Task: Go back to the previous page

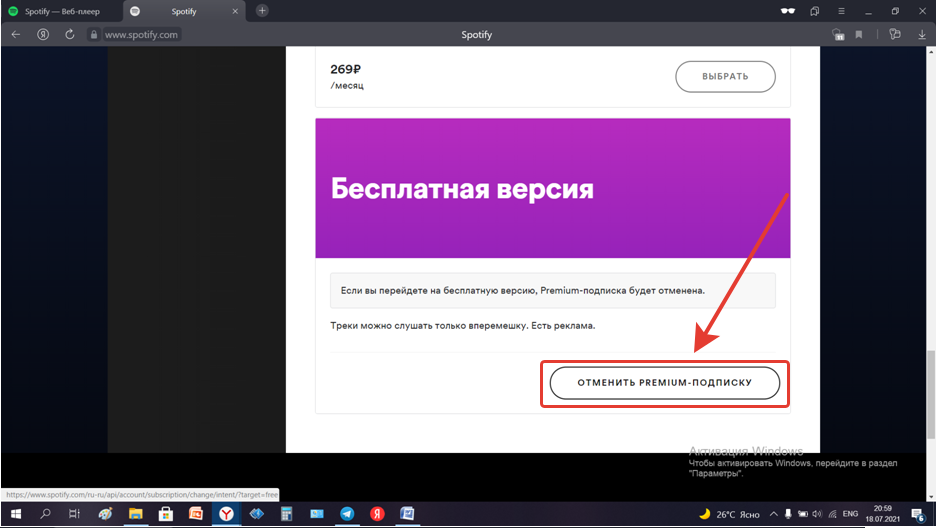Action: coord(15,34)
